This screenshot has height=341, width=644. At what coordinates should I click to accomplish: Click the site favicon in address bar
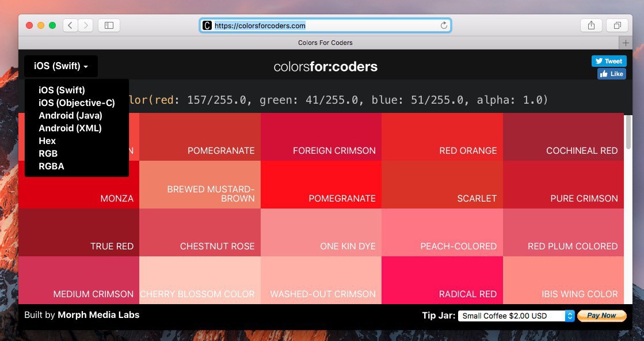coord(207,25)
